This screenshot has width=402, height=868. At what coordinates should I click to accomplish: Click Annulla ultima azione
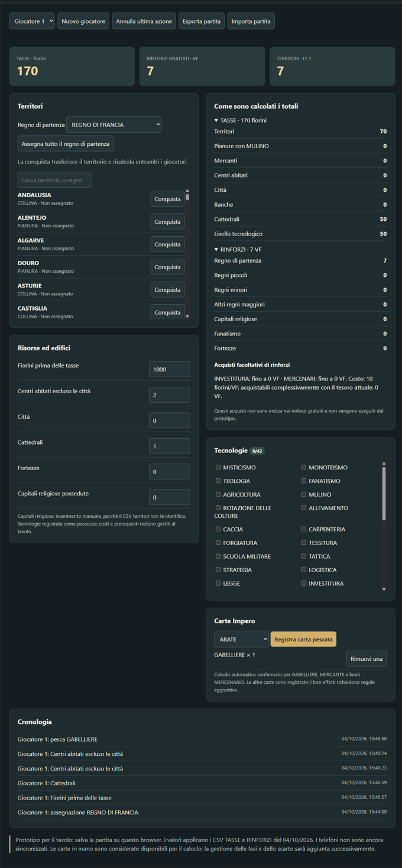click(144, 21)
